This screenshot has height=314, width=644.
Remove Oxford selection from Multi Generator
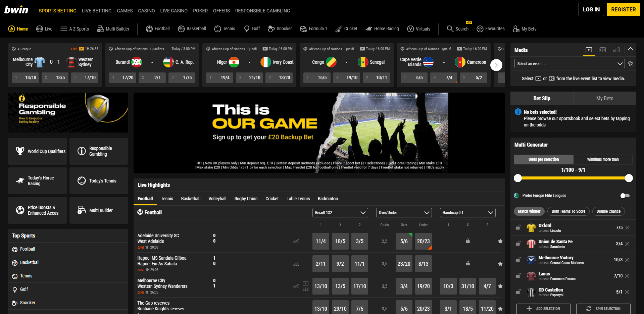tap(627, 227)
